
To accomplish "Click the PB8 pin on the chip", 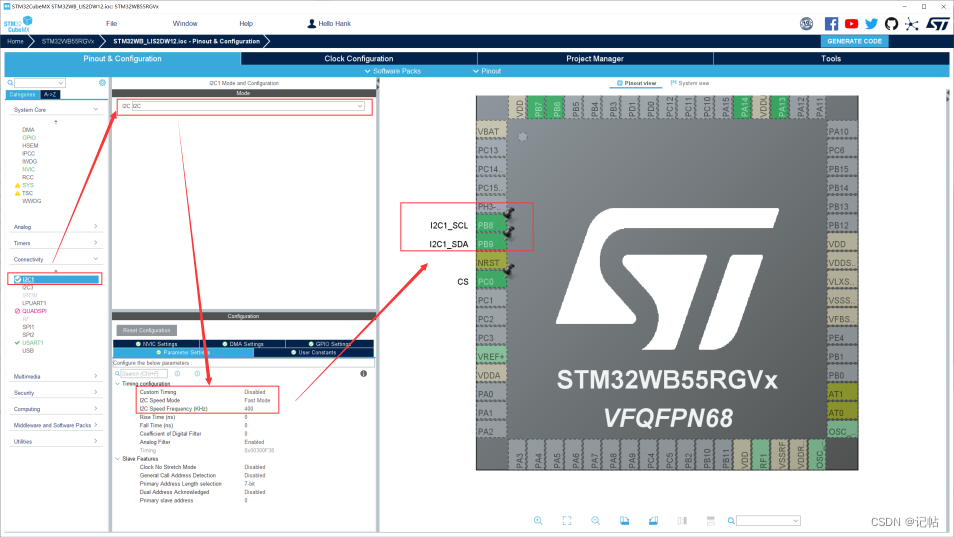I will tap(491, 226).
